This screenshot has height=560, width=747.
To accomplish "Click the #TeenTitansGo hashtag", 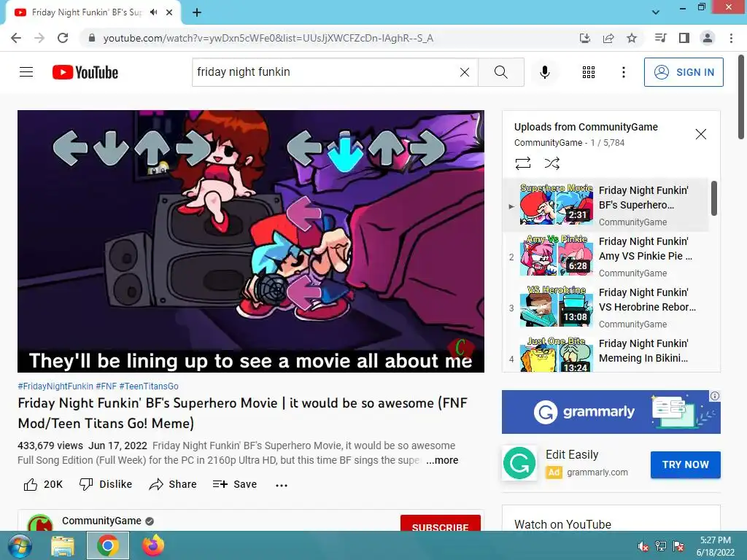I will (149, 386).
